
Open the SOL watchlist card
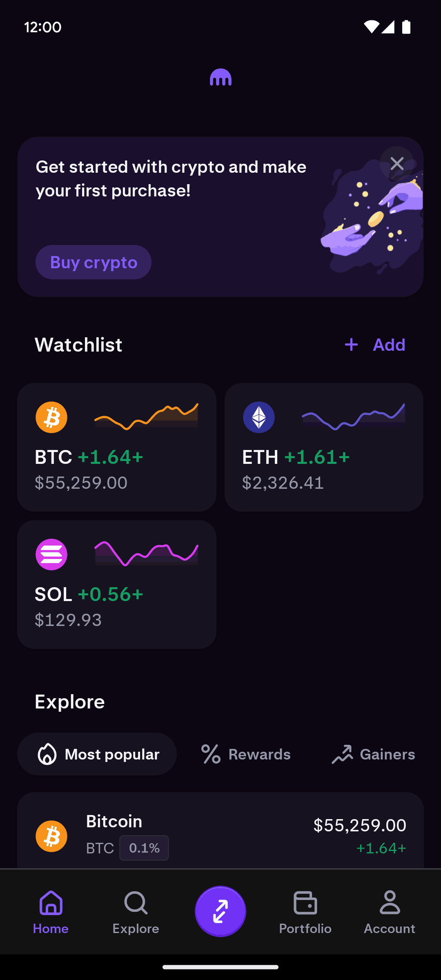coord(117,584)
